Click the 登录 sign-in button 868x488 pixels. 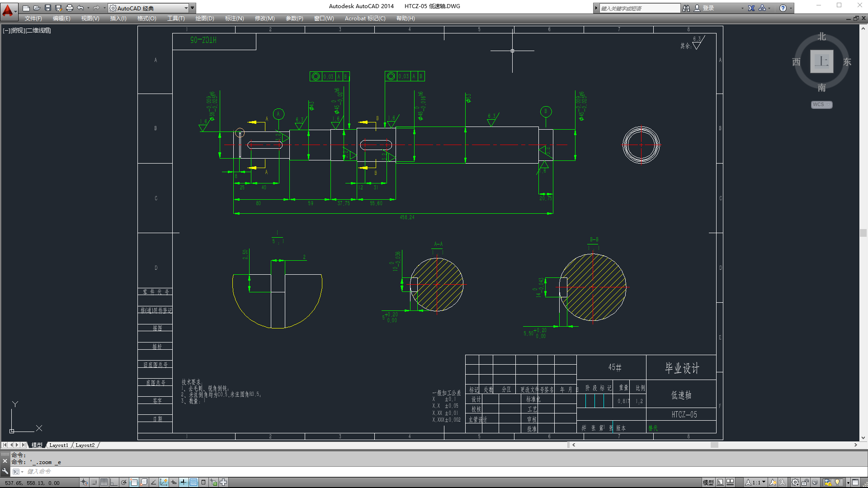704,8
